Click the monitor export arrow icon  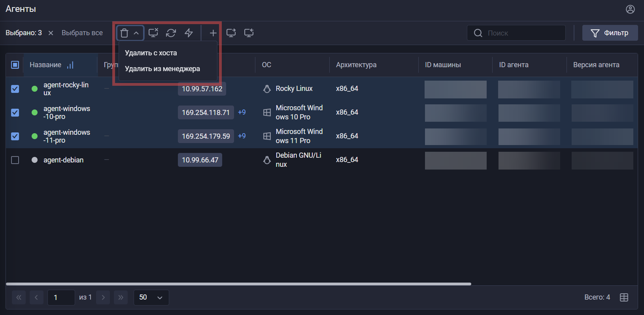tap(231, 33)
